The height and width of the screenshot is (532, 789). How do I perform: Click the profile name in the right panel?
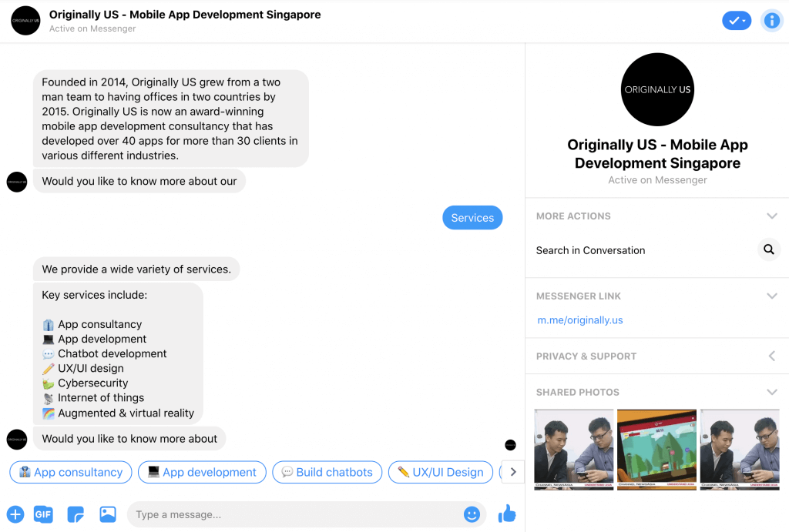(657, 154)
